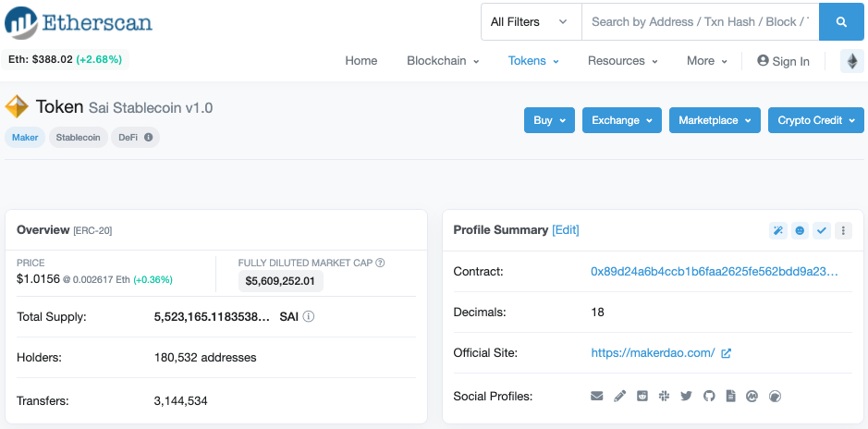Open the three-dot more options menu

(x=843, y=231)
